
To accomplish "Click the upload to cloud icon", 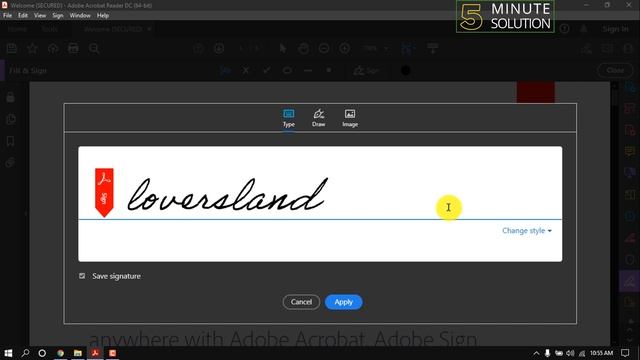I will [x=53, y=49].
